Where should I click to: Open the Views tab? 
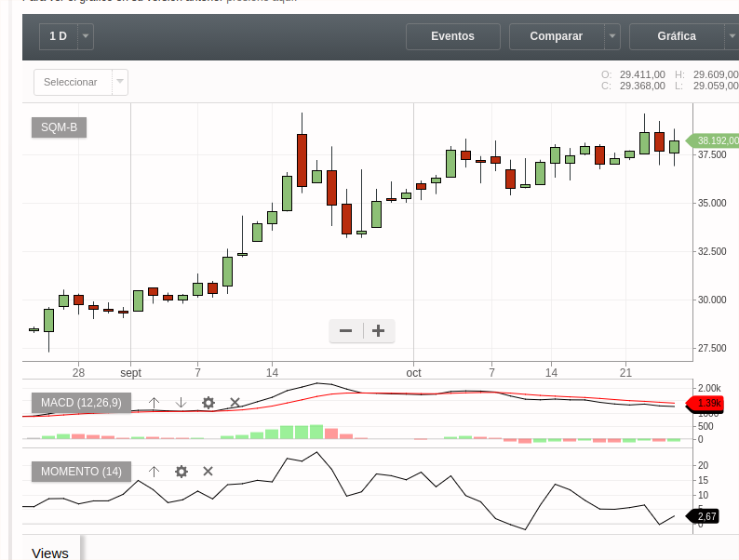click(50, 553)
